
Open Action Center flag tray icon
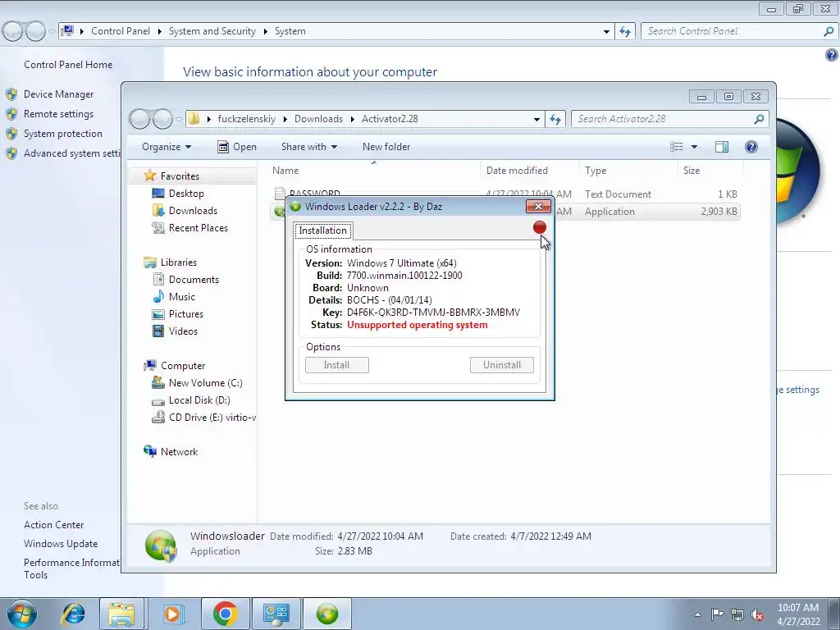717,614
